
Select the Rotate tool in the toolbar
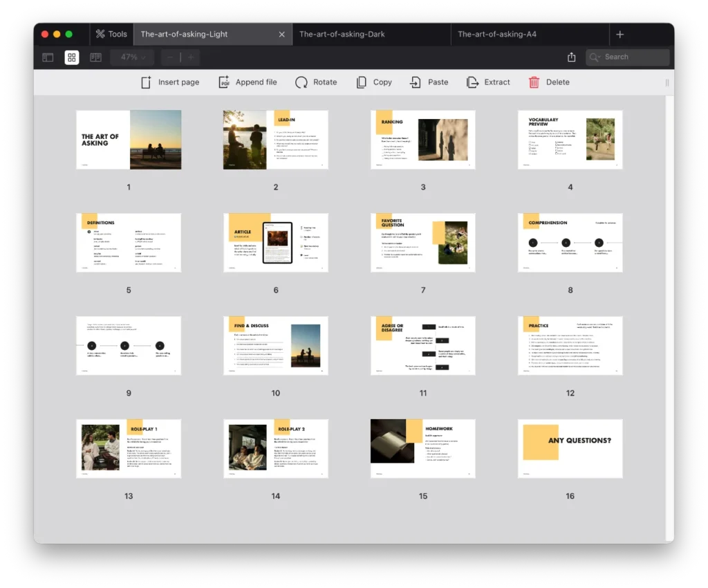click(x=316, y=82)
